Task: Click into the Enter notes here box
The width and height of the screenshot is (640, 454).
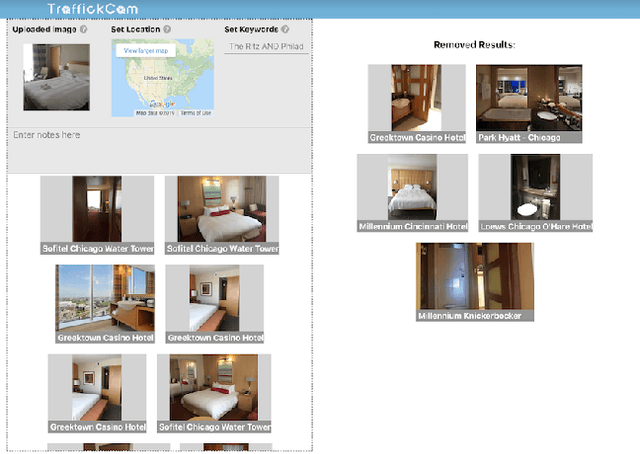Action: (160, 150)
